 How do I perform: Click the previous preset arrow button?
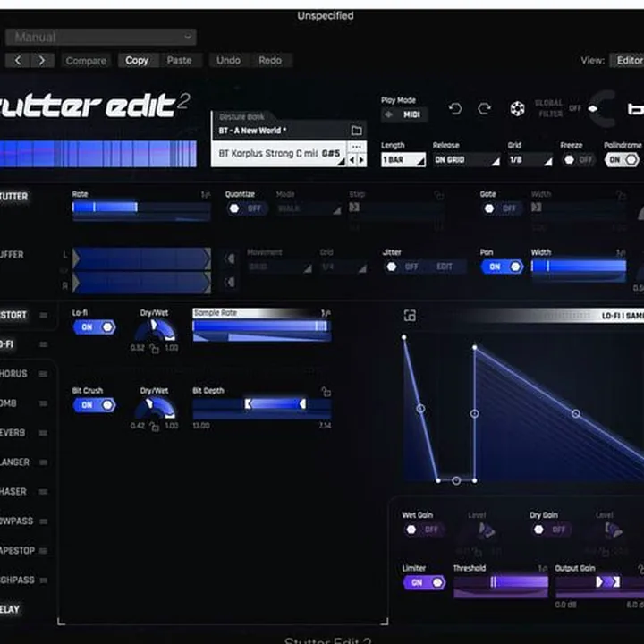(x=18, y=61)
